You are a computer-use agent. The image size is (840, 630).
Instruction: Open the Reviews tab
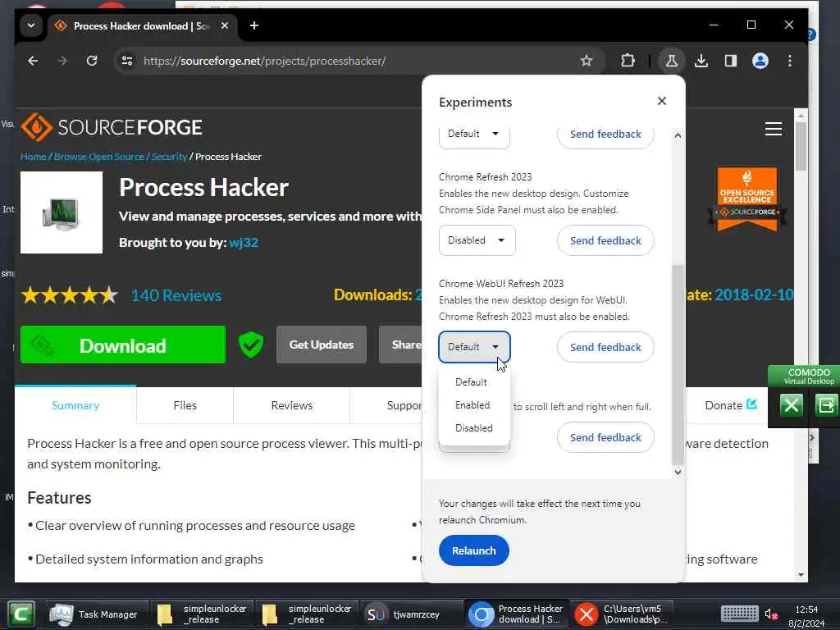point(291,405)
